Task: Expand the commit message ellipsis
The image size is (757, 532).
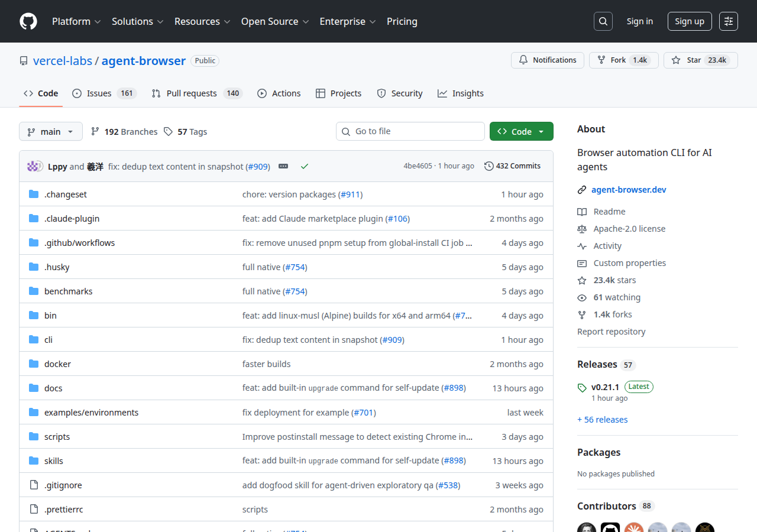Action: 283,166
